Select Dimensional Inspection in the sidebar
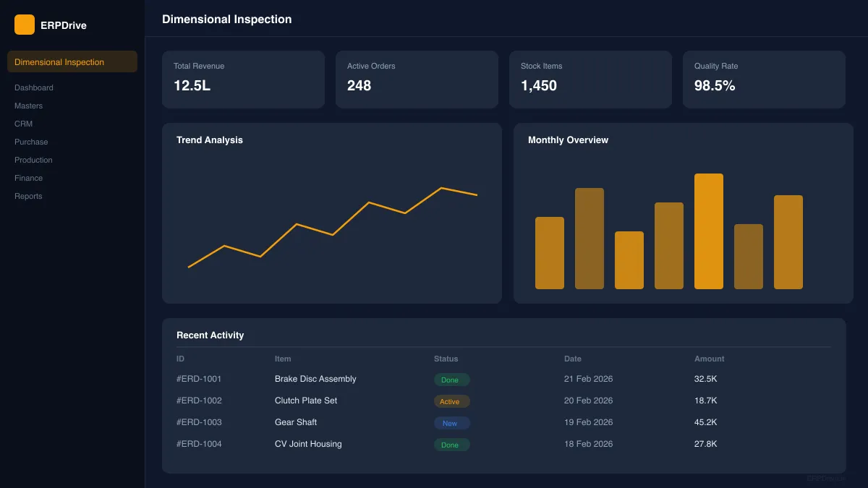Screen dimensions: 868x488 [72, 62]
